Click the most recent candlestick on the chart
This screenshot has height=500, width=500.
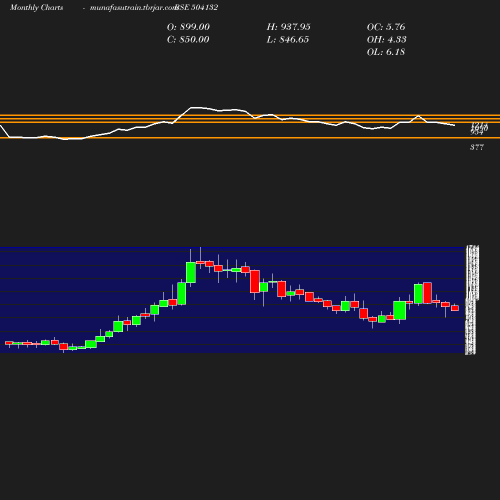(455, 308)
